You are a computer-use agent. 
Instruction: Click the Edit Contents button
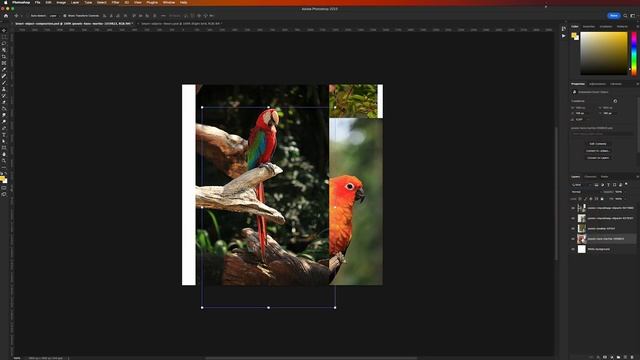[598, 144]
